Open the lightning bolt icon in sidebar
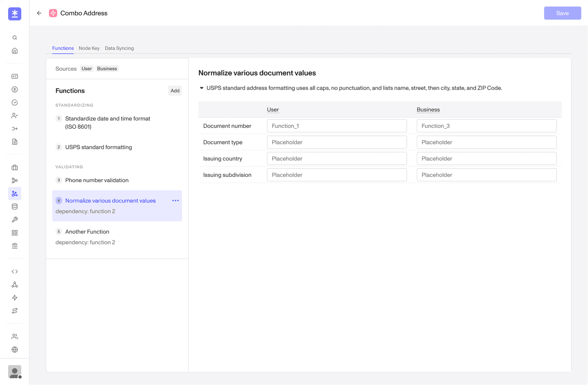Viewport: 588px width, 385px height. (15, 298)
